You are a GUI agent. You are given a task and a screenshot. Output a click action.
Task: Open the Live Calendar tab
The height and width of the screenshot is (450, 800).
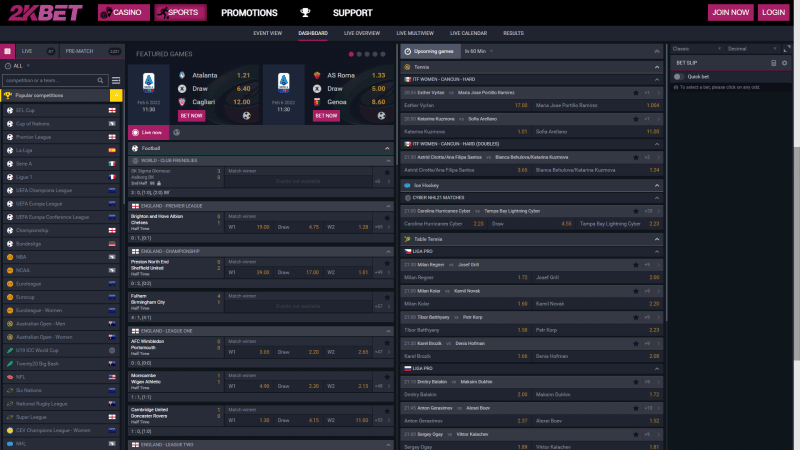tap(468, 33)
